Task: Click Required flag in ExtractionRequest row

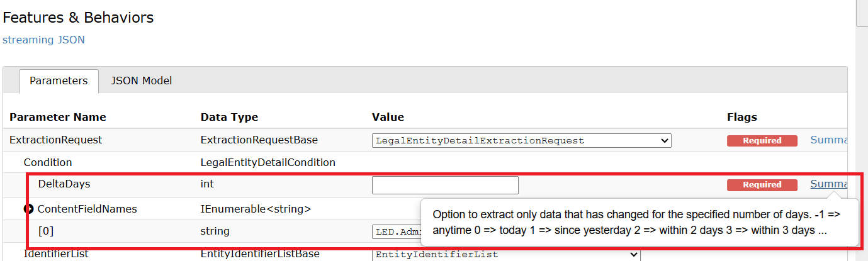Action: (762, 141)
